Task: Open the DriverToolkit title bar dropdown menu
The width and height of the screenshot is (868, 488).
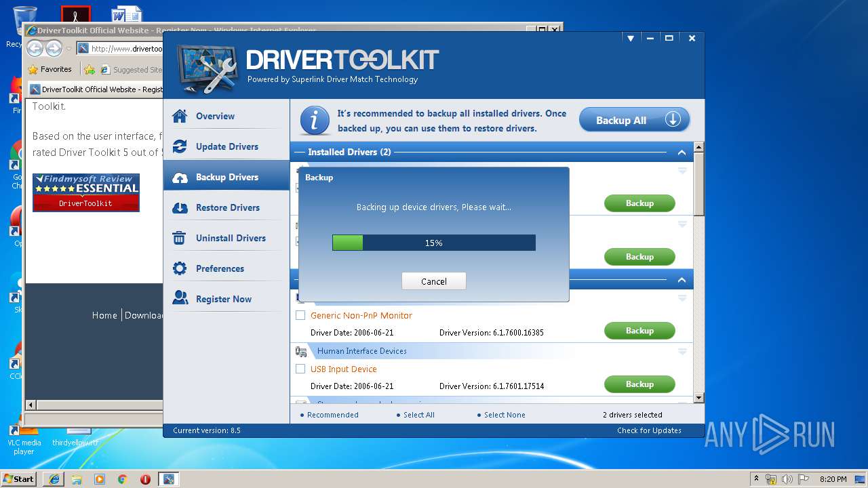Action: point(630,39)
